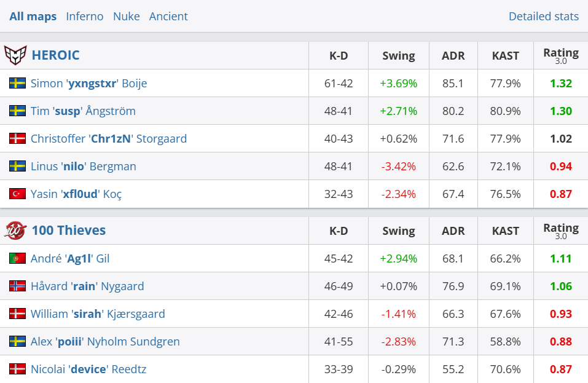
Task: Open the HEROIC team name link
Action: point(55,55)
